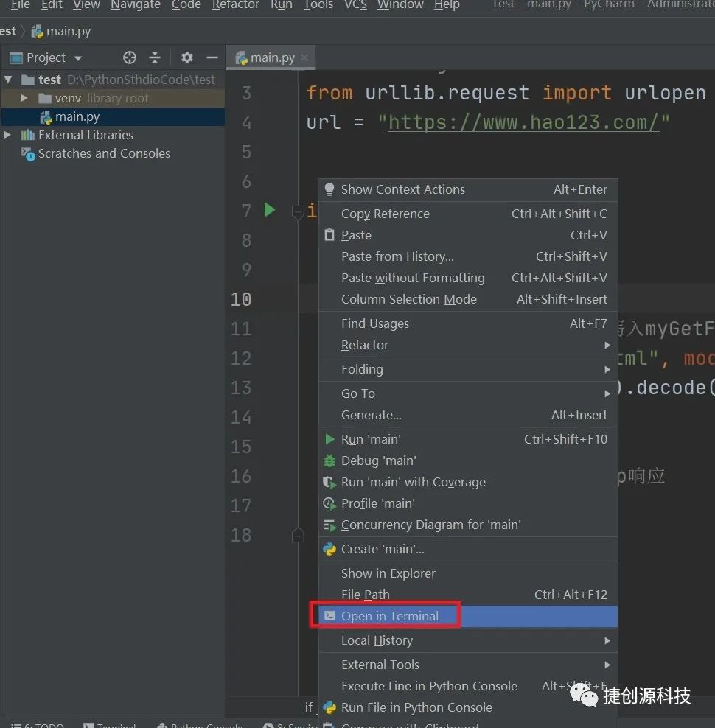Open Project panel settings gear
This screenshot has width=715, height=728.
(x=186, y=57)
